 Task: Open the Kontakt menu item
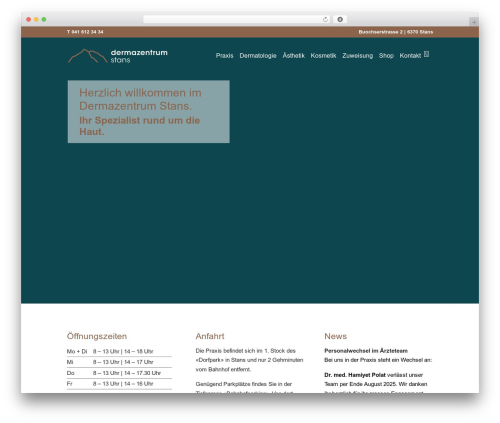410,56
